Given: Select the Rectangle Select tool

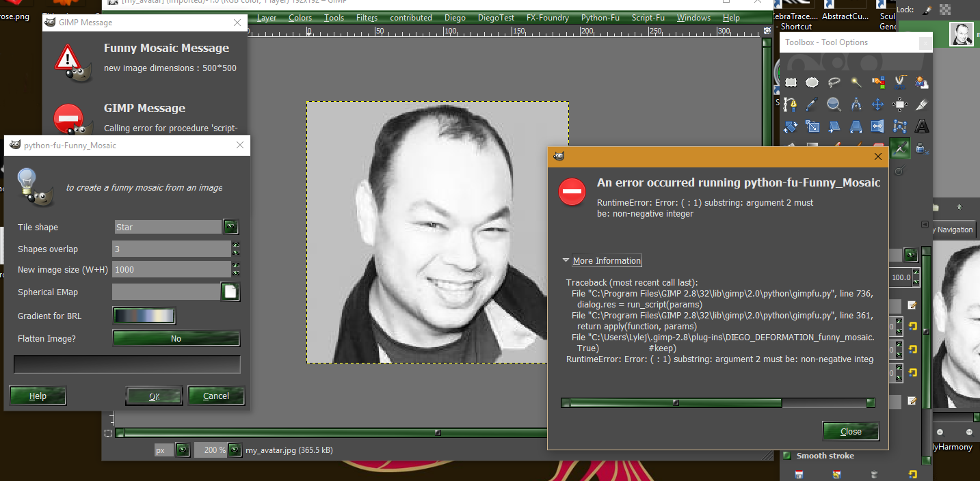Looking at the screenshot, I should tap(791, 83).
